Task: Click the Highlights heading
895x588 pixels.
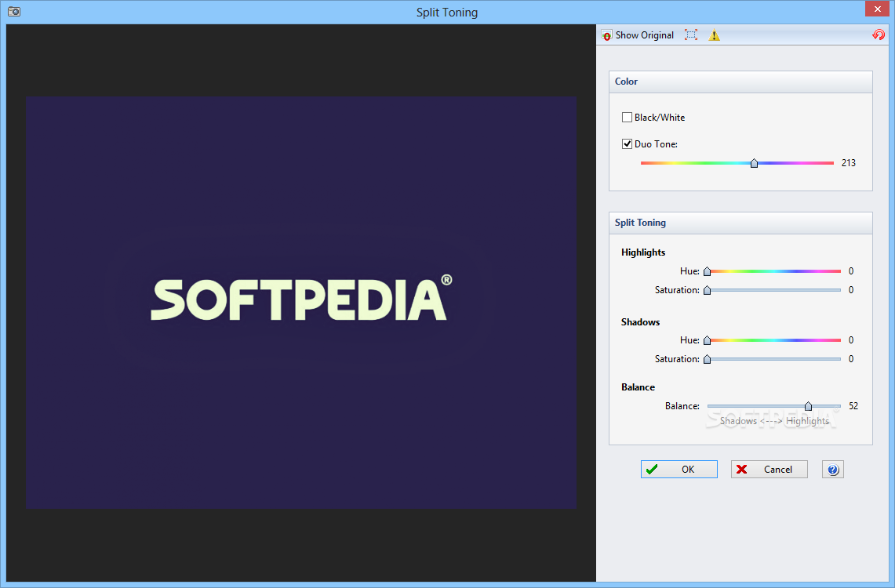Action: pos(642,252)
